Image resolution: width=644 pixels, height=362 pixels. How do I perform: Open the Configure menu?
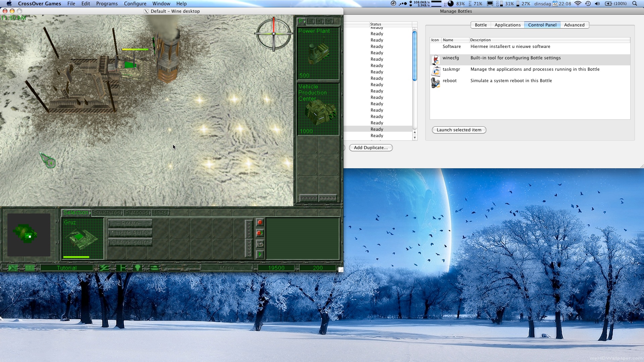point(135,4)
